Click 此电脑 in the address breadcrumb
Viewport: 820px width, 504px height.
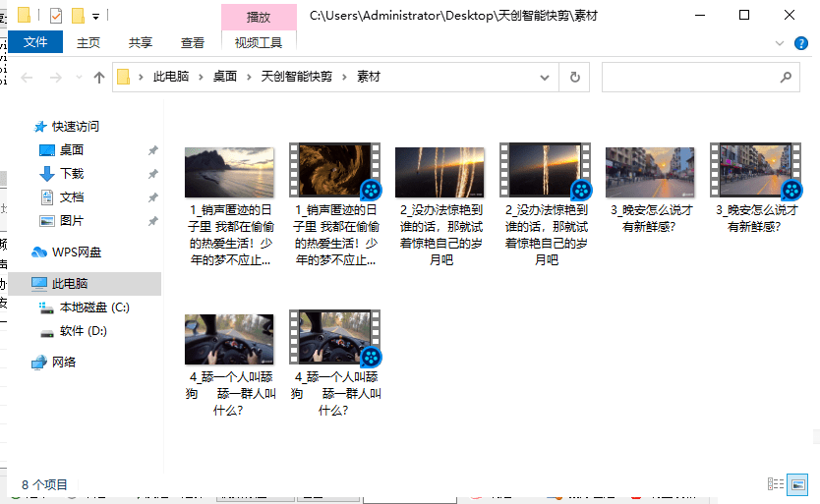170,77
